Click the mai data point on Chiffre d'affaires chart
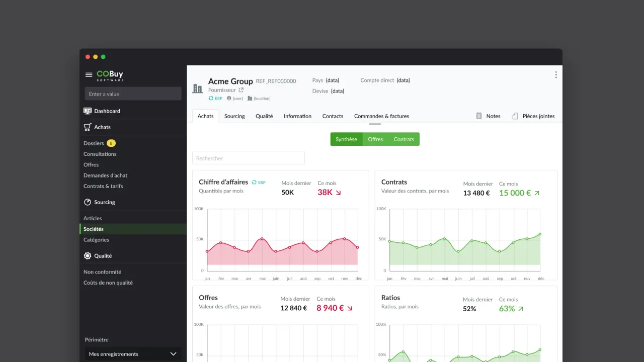This screenshot has height=362, width=644. 262,239
